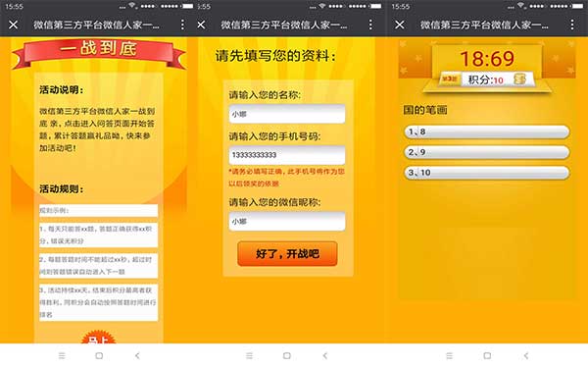588x368 pixels.
Task: Click the activity description paragraph
Action: pos(97,130)
